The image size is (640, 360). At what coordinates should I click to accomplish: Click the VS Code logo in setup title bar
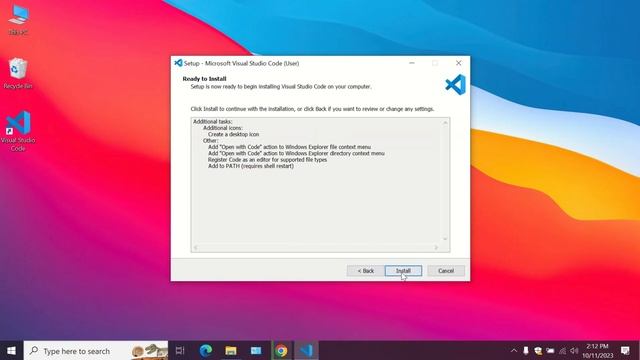click(x=178, y=63)
